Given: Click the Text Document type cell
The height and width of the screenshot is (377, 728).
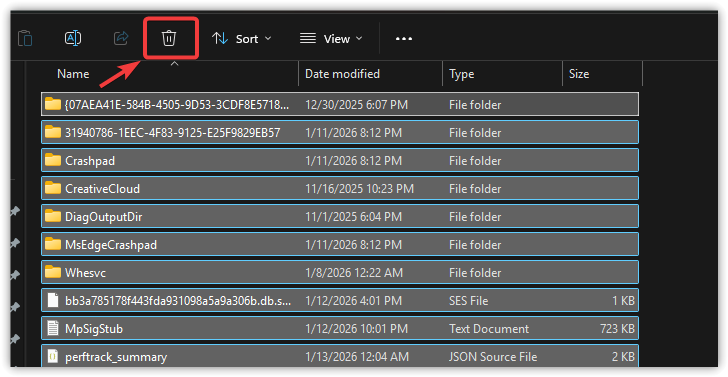Looking at the screenshot, I should pyautogui.click(x=489, y=329).
